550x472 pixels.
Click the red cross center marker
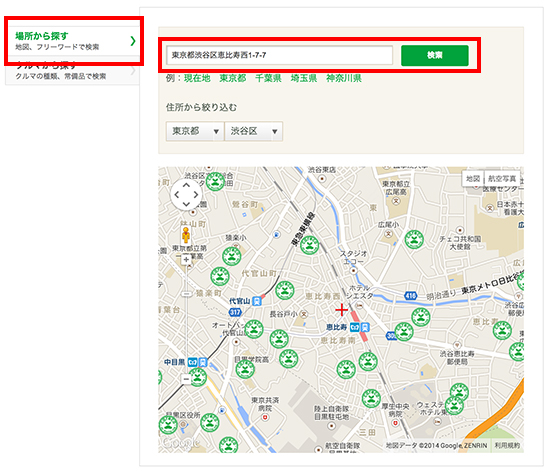pyautogui.click(x=341, y=310)
